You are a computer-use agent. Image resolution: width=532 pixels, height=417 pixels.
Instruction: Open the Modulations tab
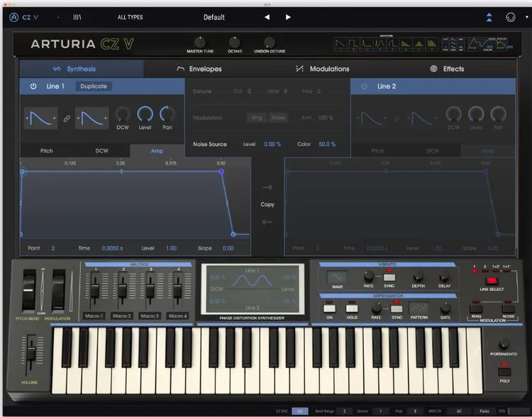point(323,69)
